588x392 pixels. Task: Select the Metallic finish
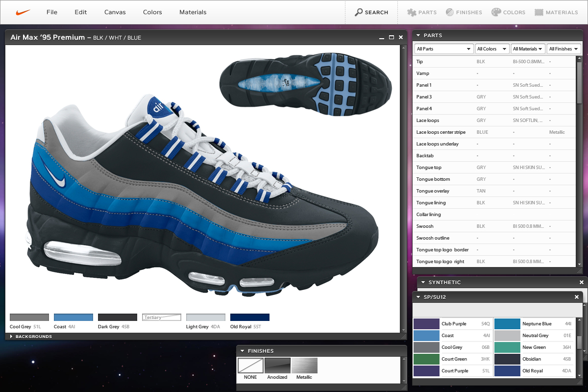304,366
